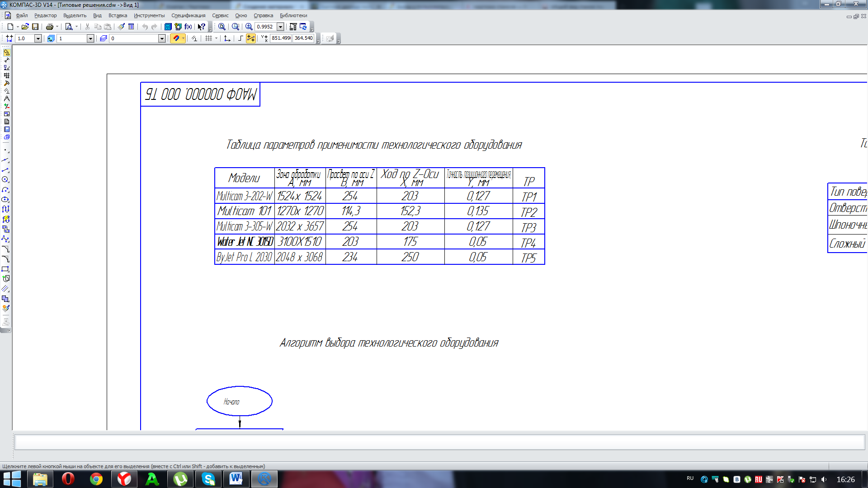The width and height of the screenshot is (868, 488).
Task: Open the variables f(x) panel
Action: (x=188, y=27)
